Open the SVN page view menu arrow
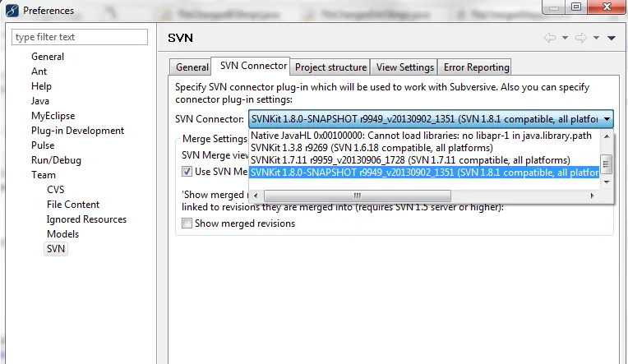The width and height of the screenshot is (628, 364). (612, 38)
